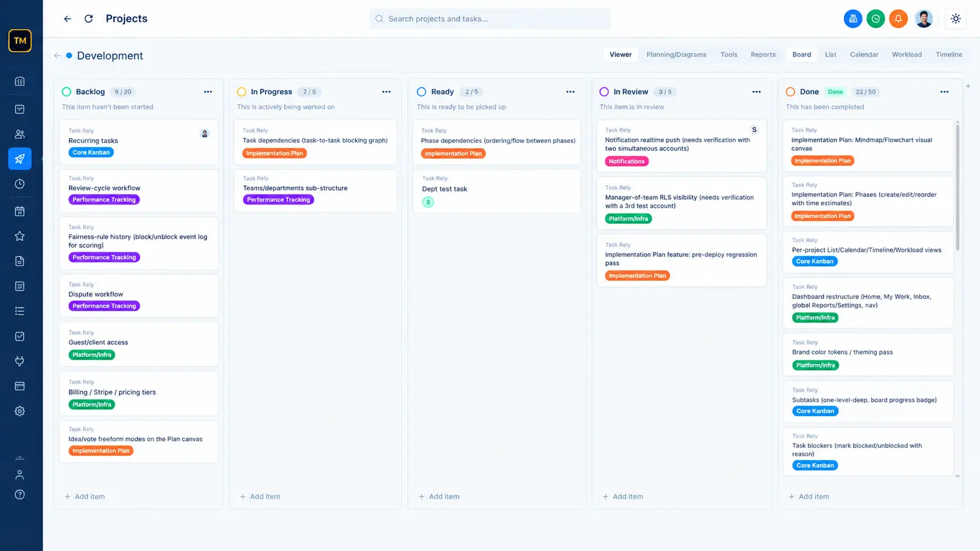Click the refresh icon in header
980x551 pixels.
tap(89, 19)
